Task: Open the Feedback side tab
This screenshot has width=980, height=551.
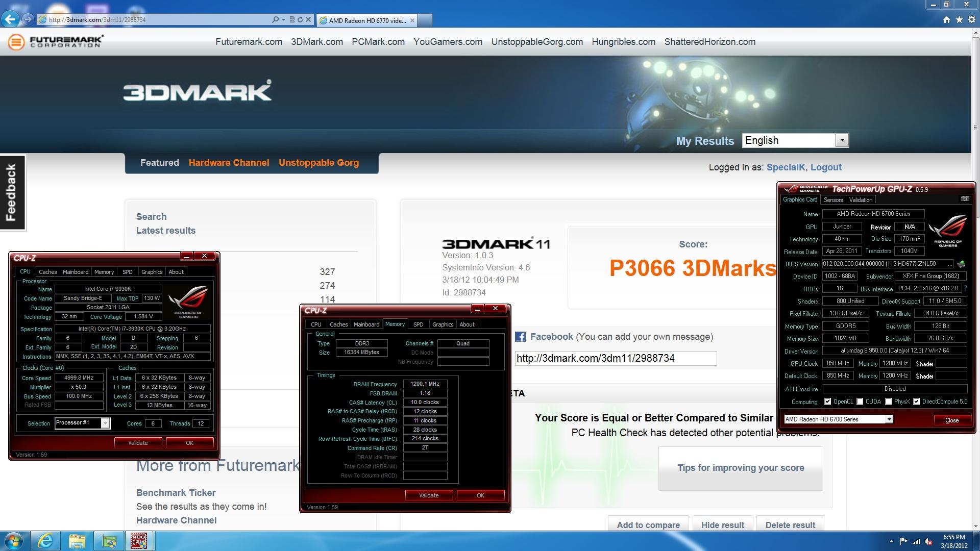Action: (13, 192)
